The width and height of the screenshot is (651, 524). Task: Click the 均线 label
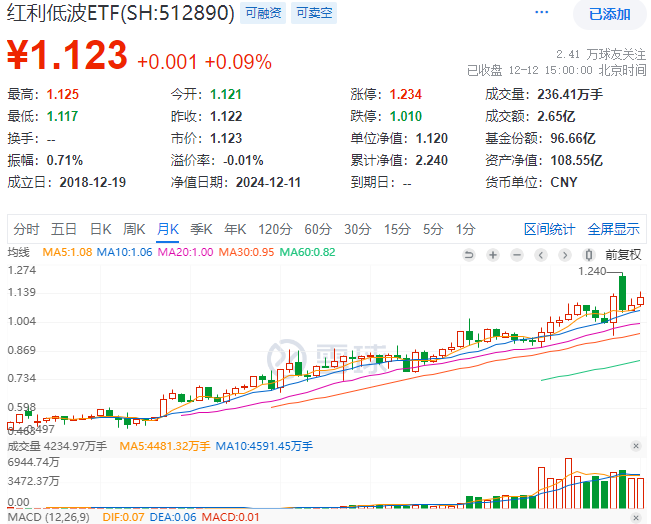(19, 252)
